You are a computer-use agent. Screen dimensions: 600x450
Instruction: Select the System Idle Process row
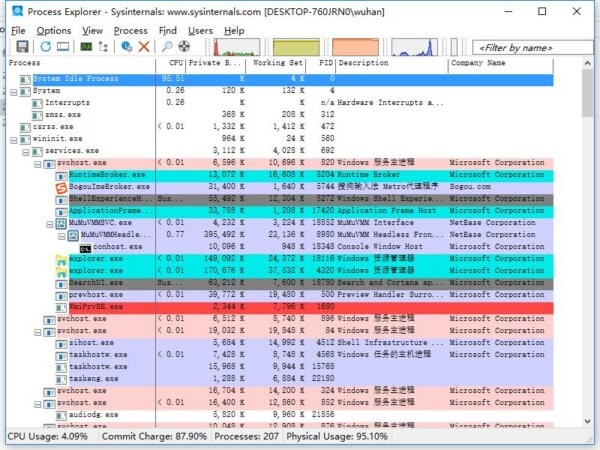(280, 79)
